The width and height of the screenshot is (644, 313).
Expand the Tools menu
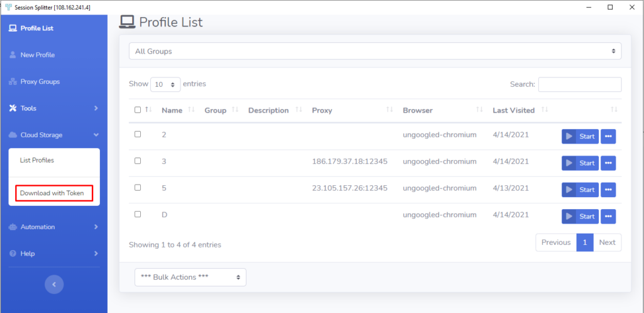click(54, 108)
